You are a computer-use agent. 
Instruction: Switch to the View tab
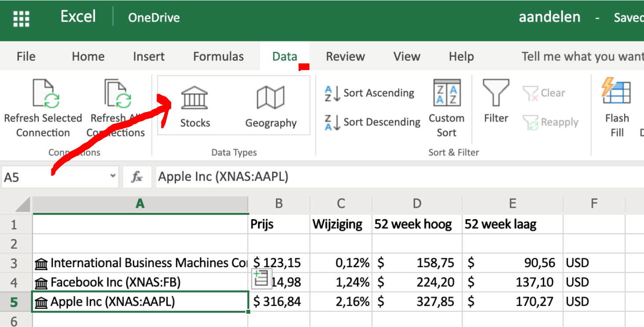click(407, 56)
